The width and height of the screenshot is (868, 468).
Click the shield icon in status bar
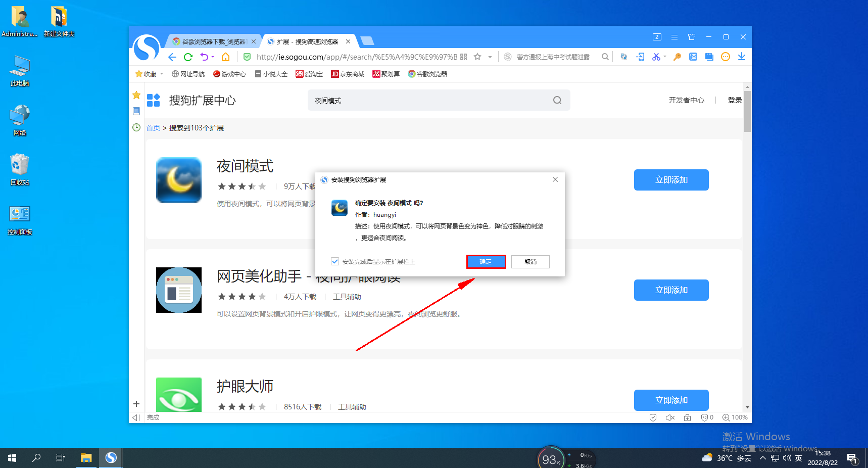point(653,417)
